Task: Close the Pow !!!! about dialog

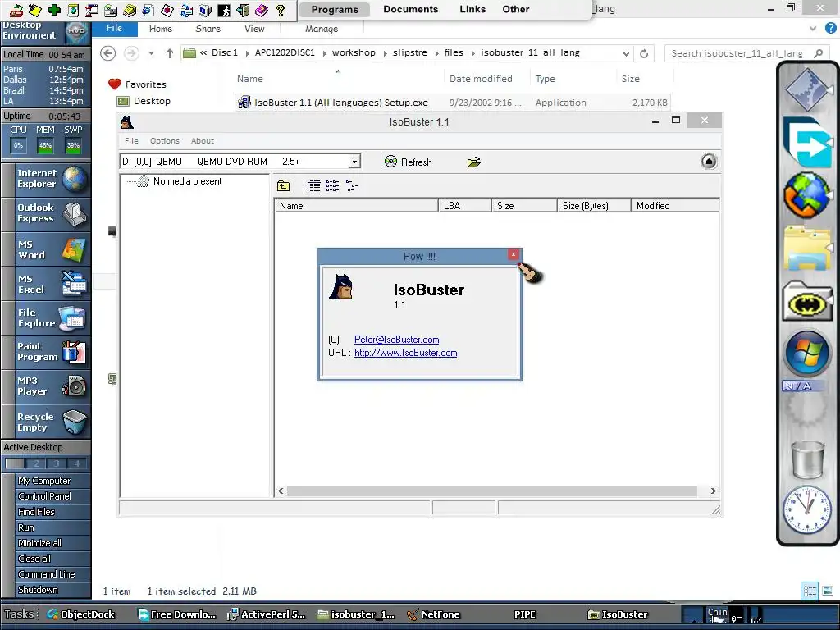Action: [514, 254]
